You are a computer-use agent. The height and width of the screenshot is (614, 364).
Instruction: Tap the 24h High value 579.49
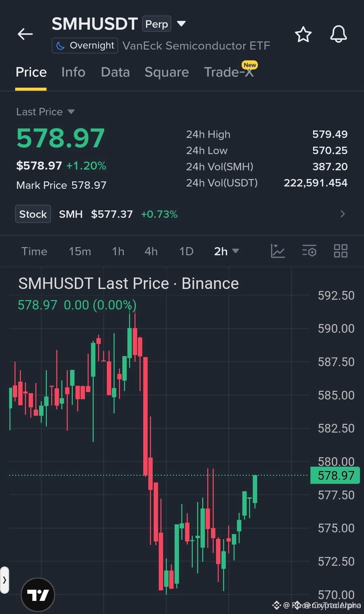coord(330,134)
